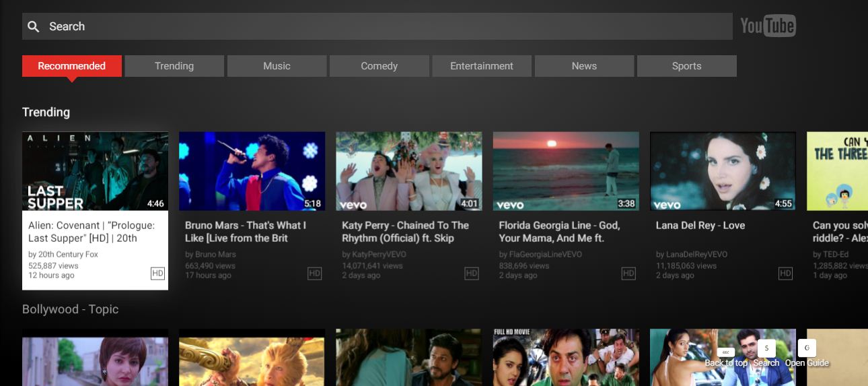Click the by FlaGeorgiaLineVEVO channel name
The height and width of the screenshot is (386, 868).
coord(541,255)
